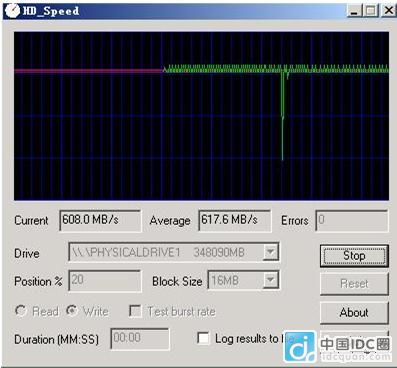The width and height of the screenshot is (397, 368).
Task: Click the Position % input field
Action: point(105,280)
